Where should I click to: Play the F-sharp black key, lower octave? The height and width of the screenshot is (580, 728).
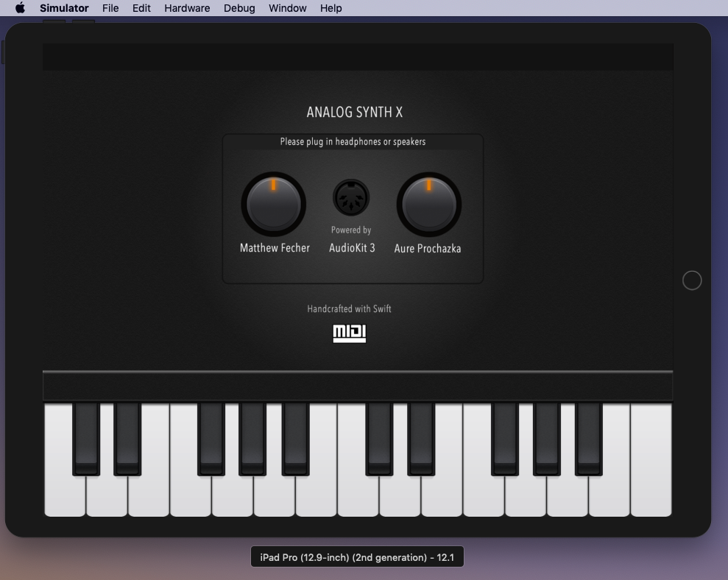point(211,439)
